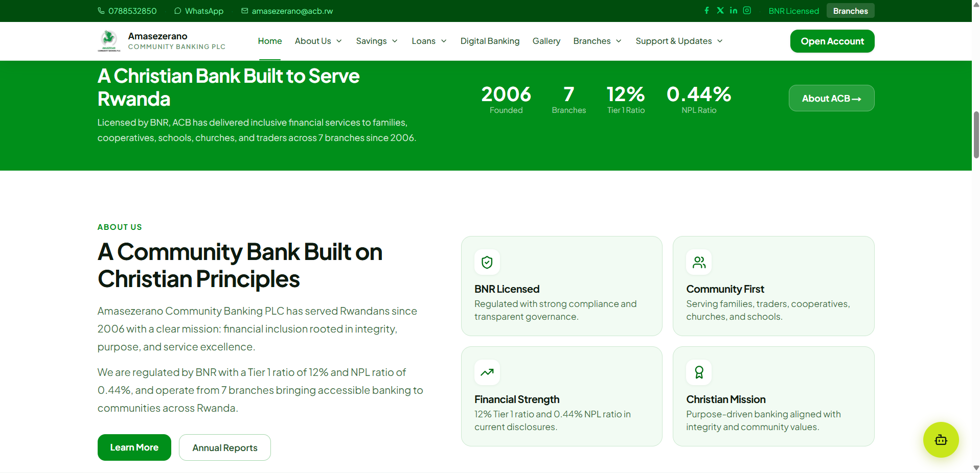Click the Amasezerano Community Banking PLC brand name
The height and width of the screenshot is (473, 980).
coord(176,41)
